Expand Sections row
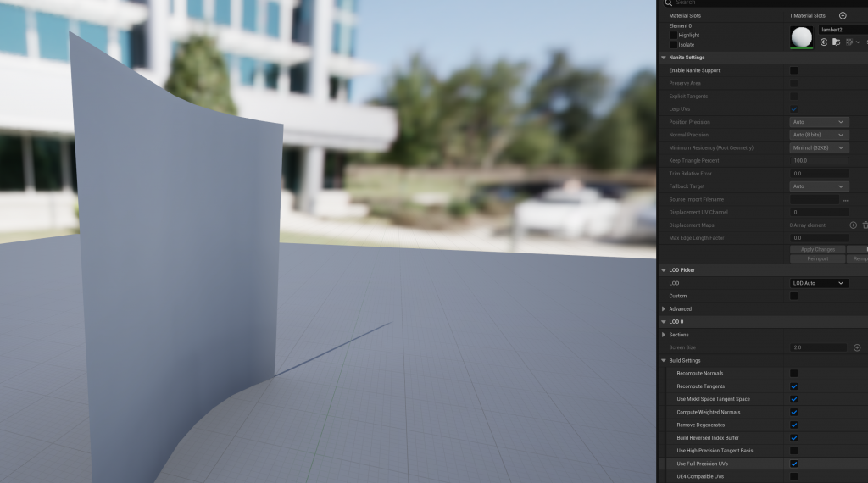This screenshot has height=483, width=868. (663, 335)
